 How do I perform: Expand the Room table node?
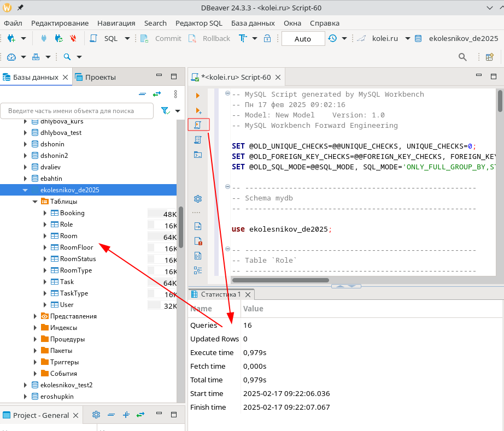click(45, 236)
